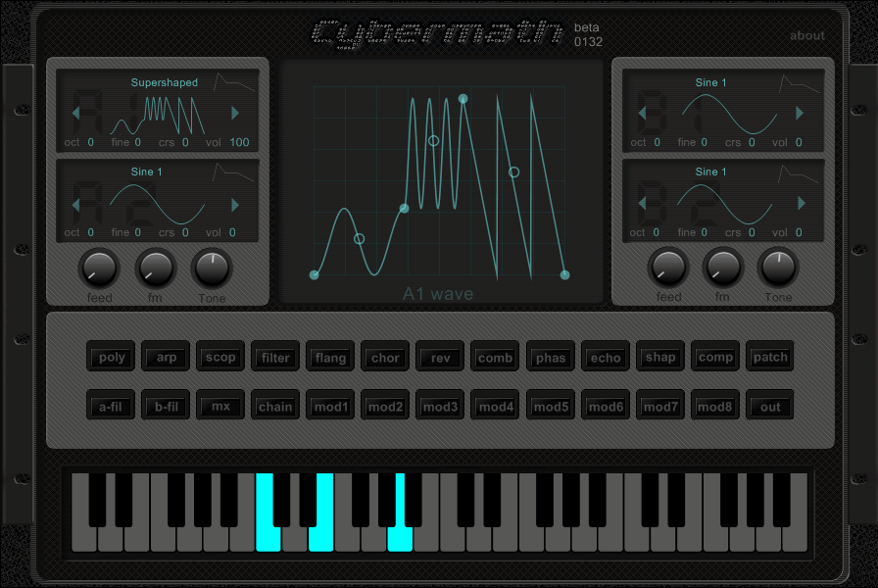This screenshot has height=588, width=878.
Task: Open the B1 Sine 1 envelope icon
Action: [x=800, y=84]
